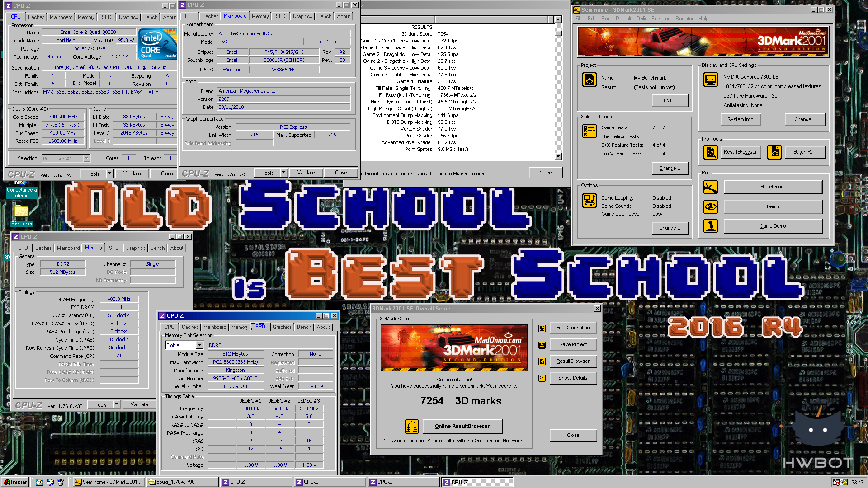This screenshot has width=868, height=488.
Task: Click the floppy icon beside Save Project
Action: coord(542,345)
